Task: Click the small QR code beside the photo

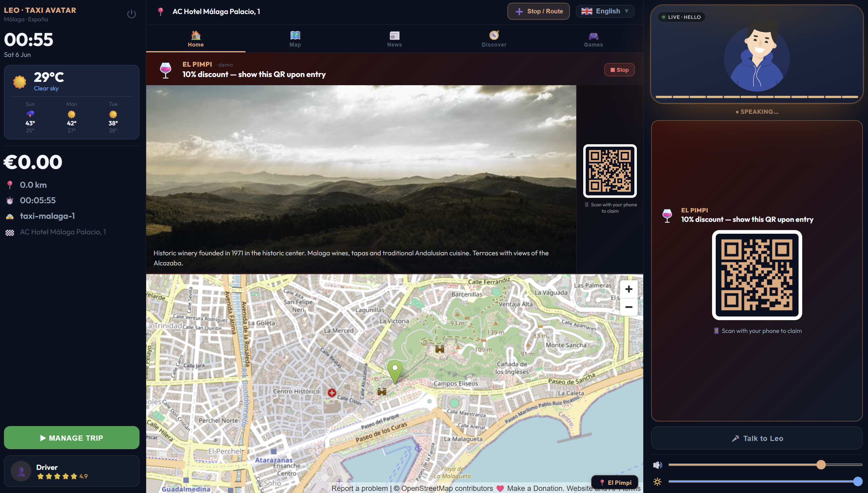Action: coord(610,171)
